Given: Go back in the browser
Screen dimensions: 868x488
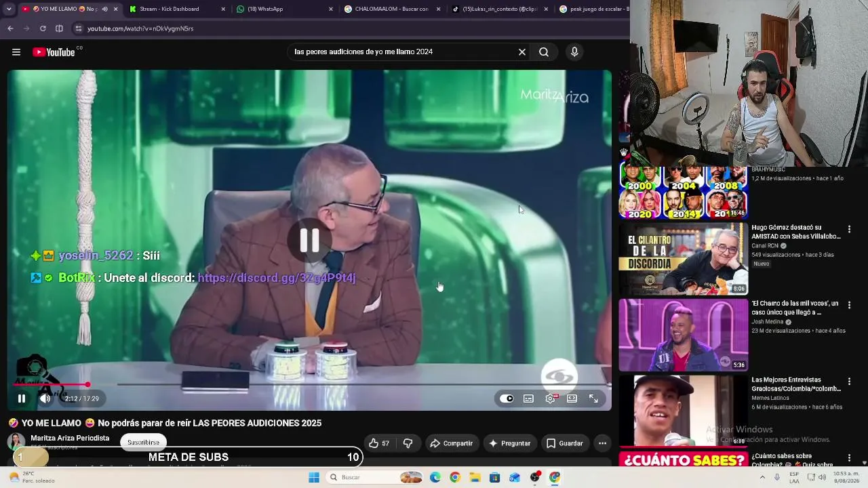Looking at the screenshot, I should (x=10, y=28).
